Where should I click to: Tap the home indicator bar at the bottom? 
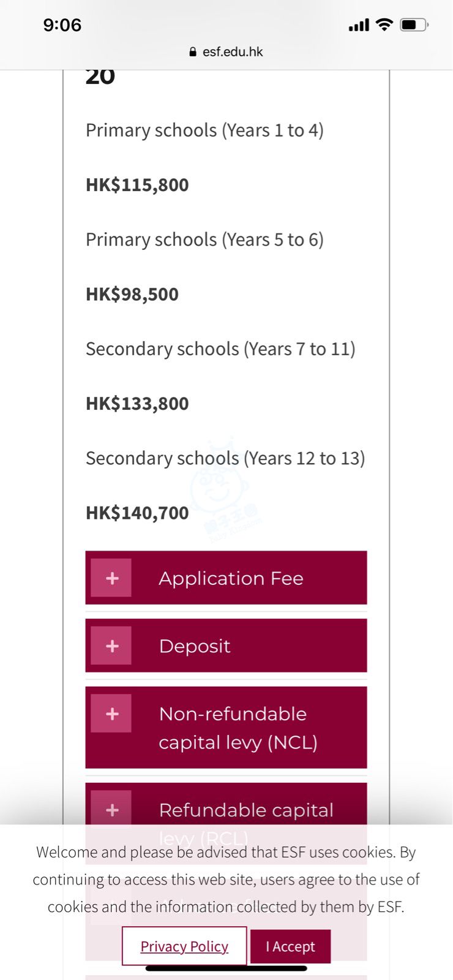226,968
